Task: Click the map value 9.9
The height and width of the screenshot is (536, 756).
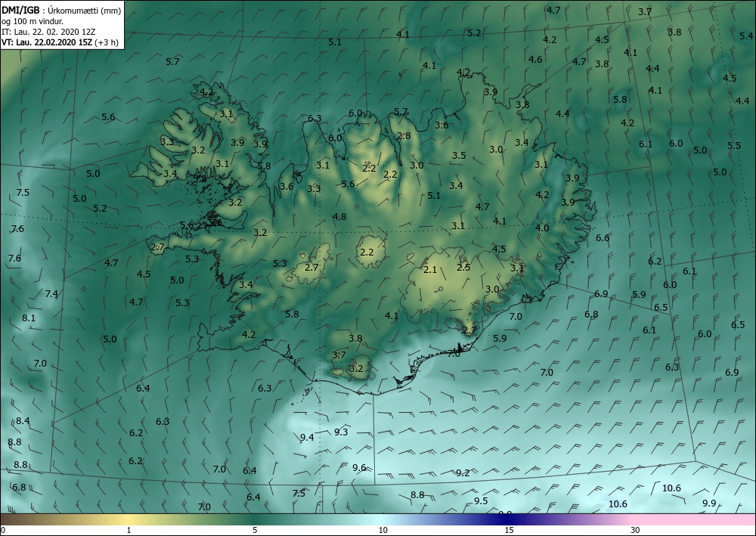Action: tap(709, 503)
